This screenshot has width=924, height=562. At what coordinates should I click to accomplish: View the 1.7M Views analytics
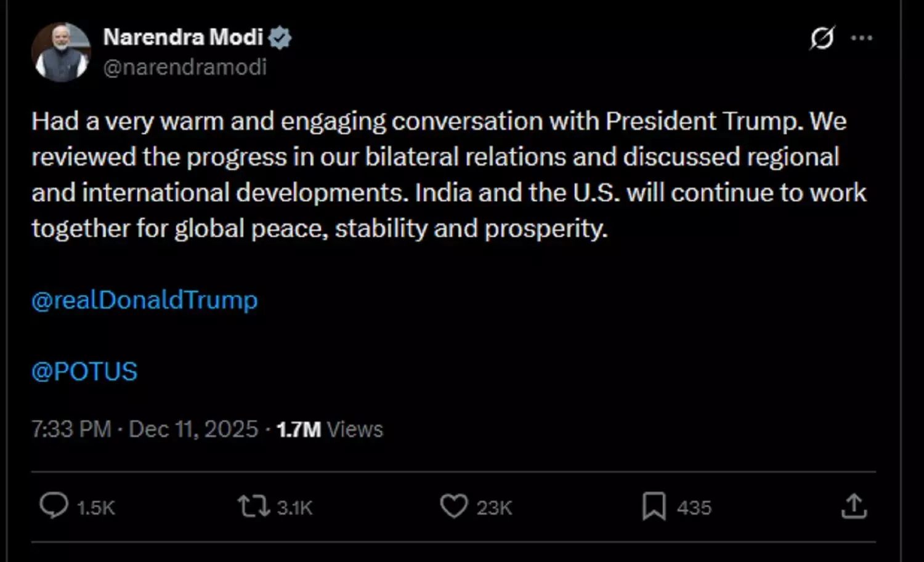(x=330, y=429)
